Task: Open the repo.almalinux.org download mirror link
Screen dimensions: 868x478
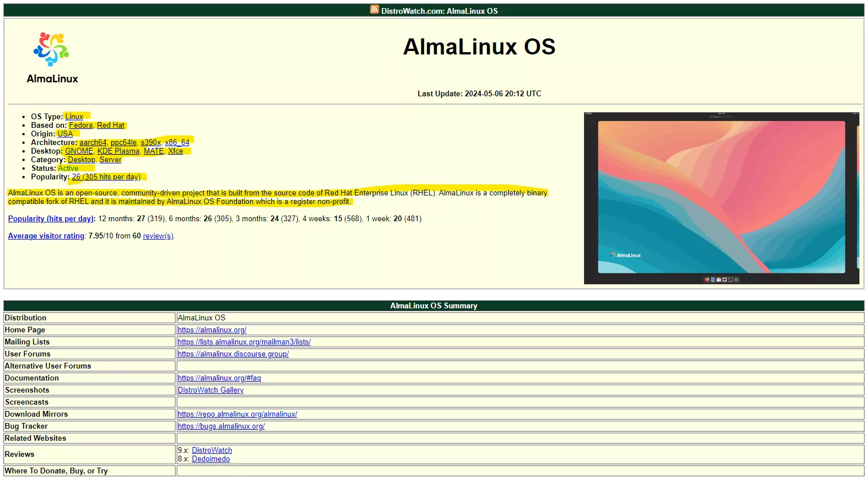Action: pos(238,414)
